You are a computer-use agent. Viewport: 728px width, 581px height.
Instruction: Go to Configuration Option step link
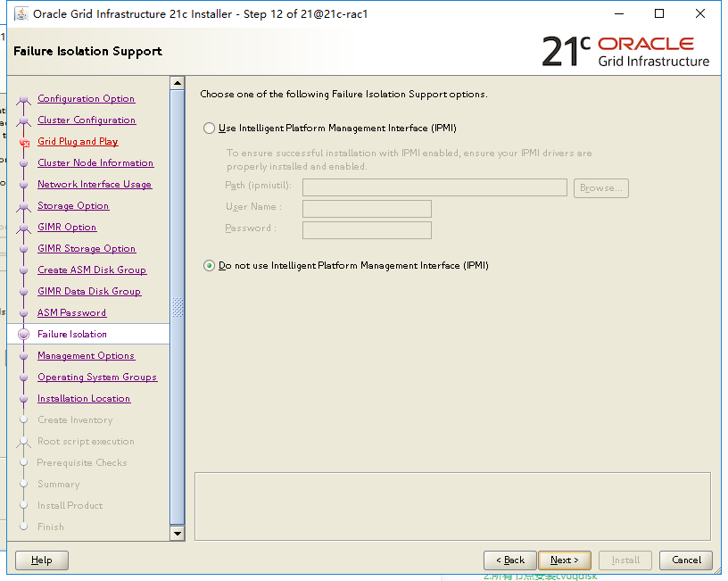click(x=86, y=98)
